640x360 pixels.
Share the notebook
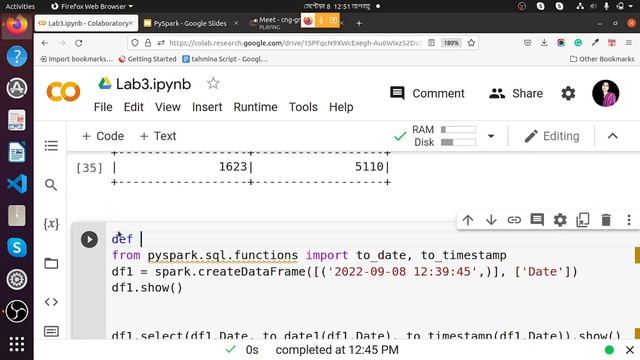tap(516, 93)
